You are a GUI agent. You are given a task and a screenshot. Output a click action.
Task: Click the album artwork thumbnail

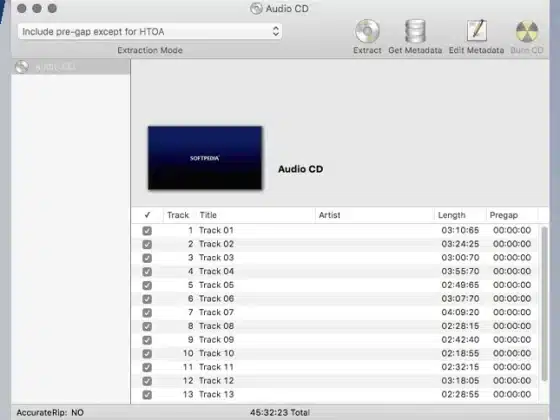click(x=205, y=158)
